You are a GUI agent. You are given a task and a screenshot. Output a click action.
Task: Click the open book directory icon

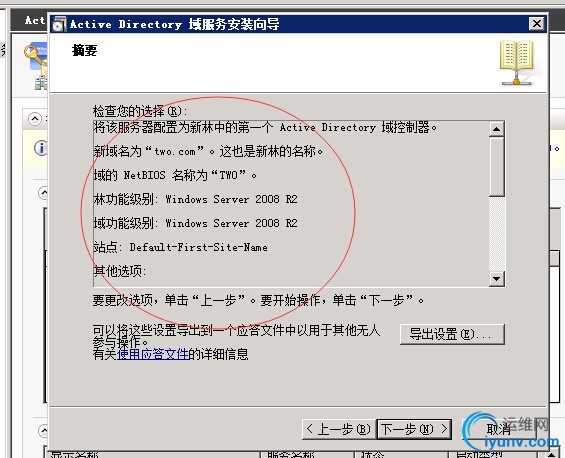click(x=516, y=62)
